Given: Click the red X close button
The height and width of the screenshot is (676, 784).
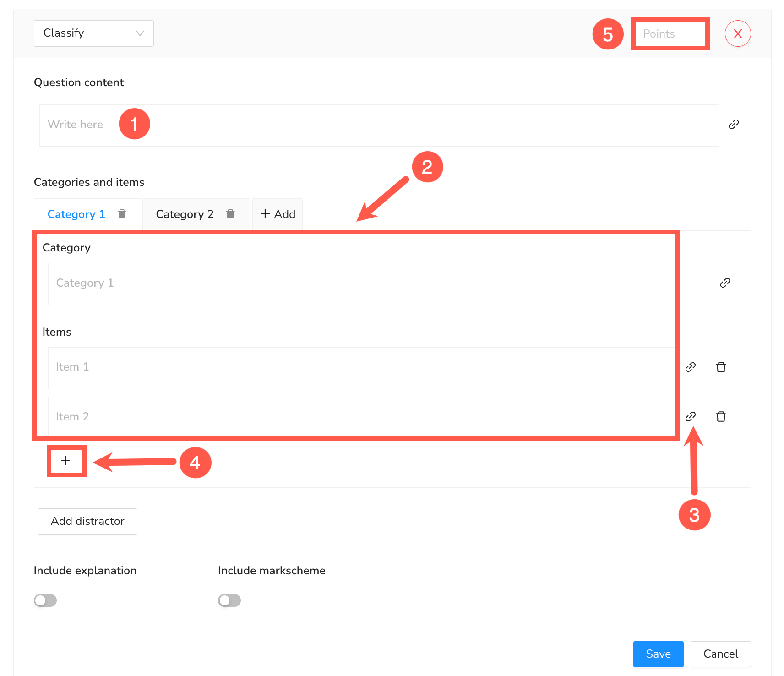Looking at the screenshot, I should (738, 34).
